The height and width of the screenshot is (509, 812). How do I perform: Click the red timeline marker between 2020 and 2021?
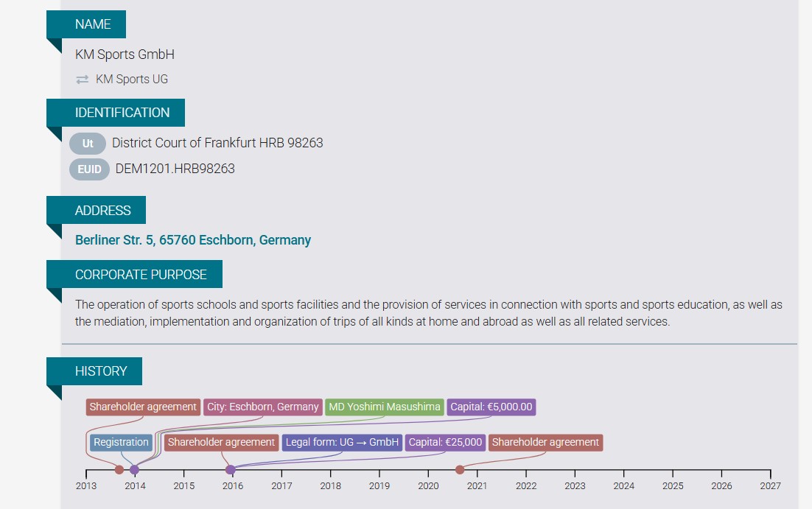pos(460,470)
